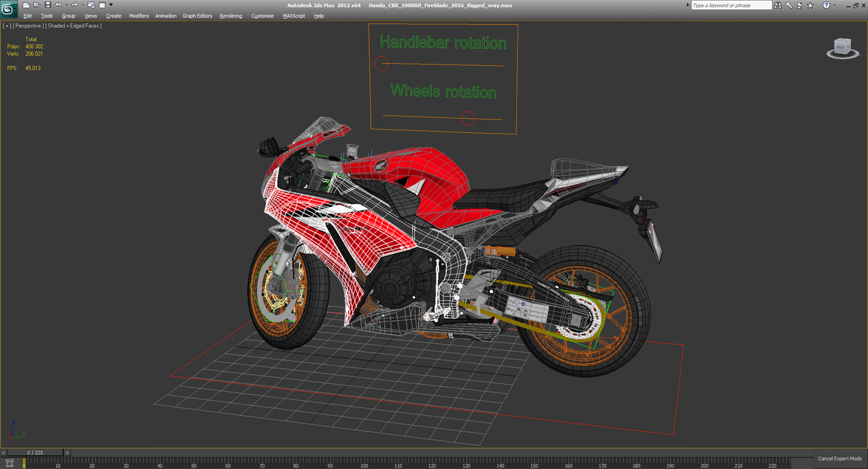Expand the InfoCenter search arrow left of search box
The width and height of the screenshot is (868, 469).
tap(688, 5)
